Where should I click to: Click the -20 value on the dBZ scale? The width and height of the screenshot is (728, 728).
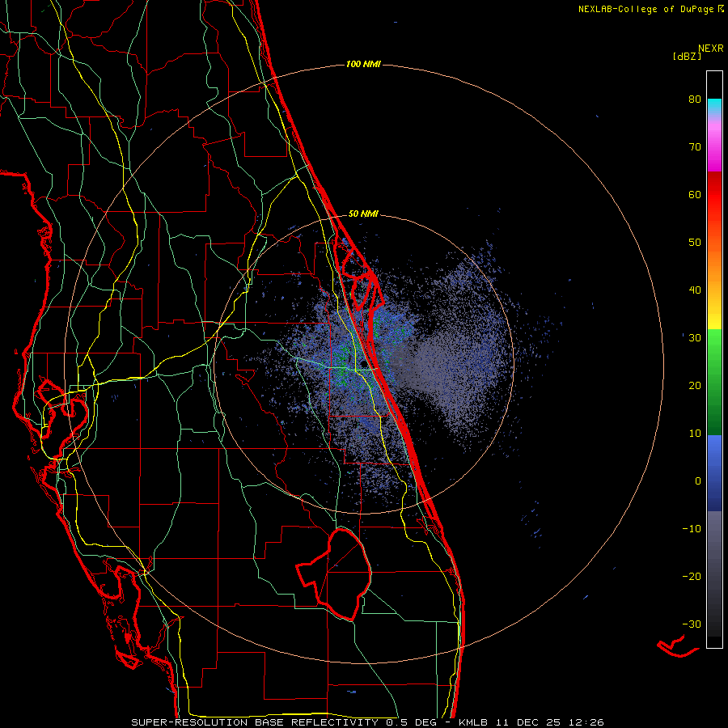692,576
